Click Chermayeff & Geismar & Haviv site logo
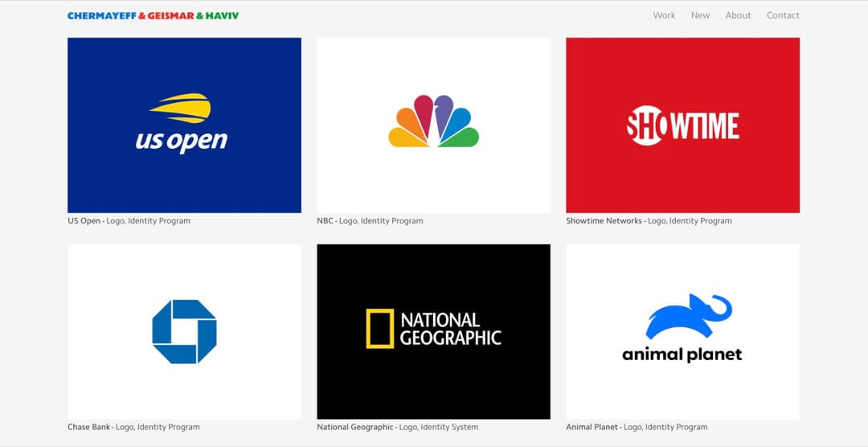The image size is (868, 447). (153, 15)
